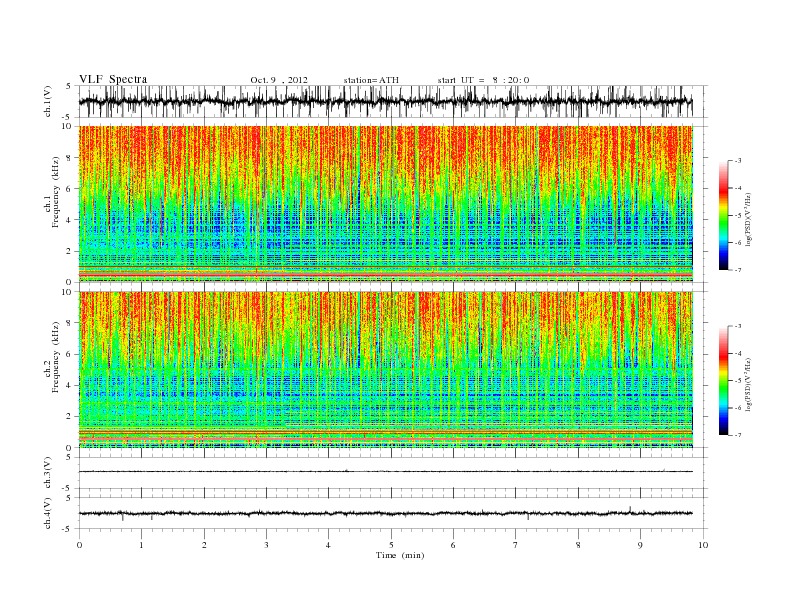This screenshot has width=792, height=612.
Task: Click the time axis tick label "3"
Action: click(266, 545)
